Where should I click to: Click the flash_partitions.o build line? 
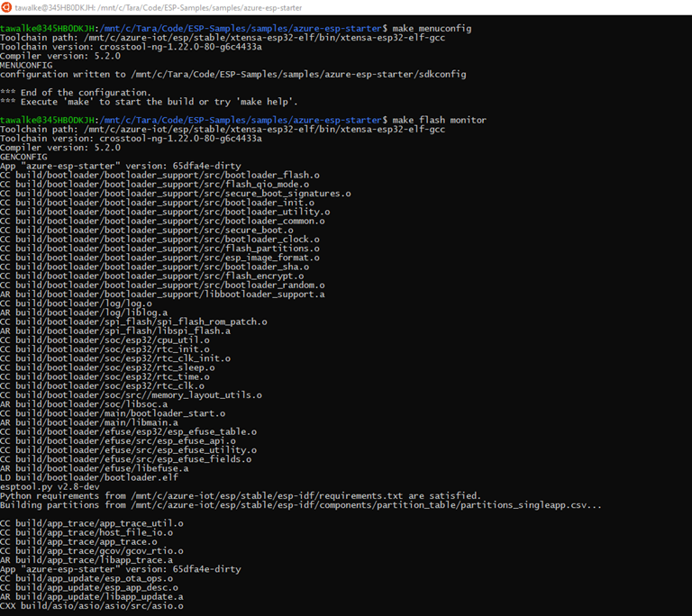pos(159,249)
